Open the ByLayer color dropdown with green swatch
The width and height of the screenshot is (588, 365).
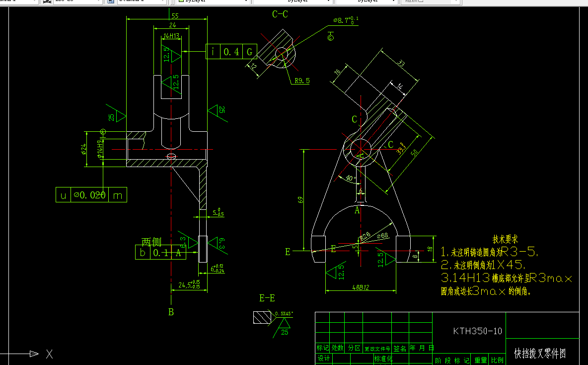213,1
